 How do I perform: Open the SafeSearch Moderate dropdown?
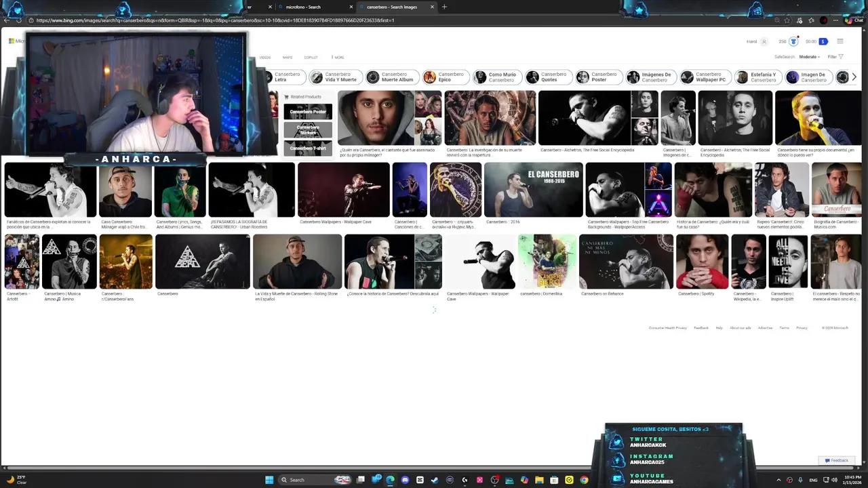810,57
